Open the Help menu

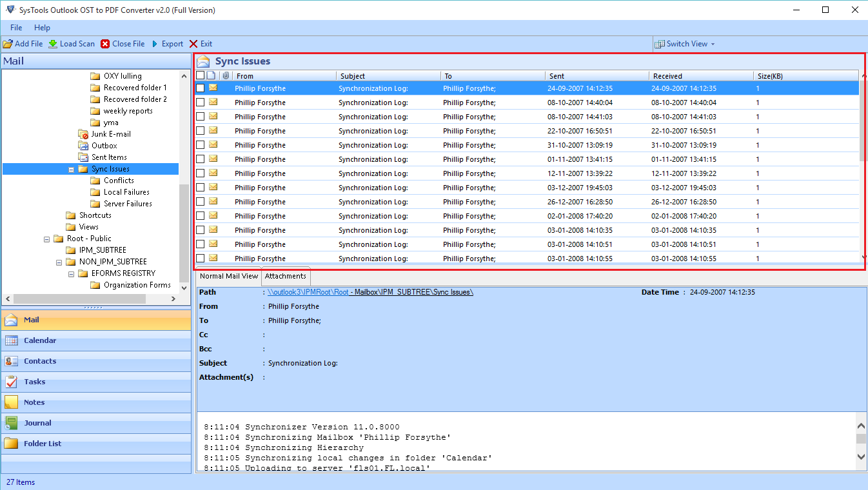(42, 28)
